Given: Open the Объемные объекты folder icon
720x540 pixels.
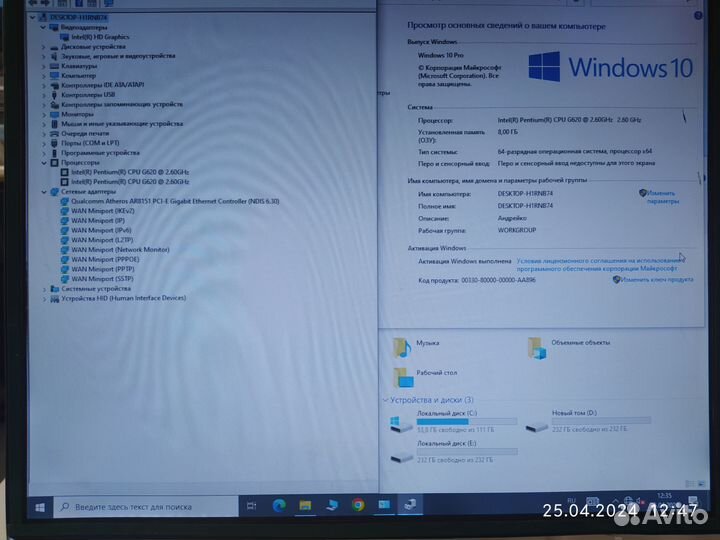Looking at the screenshot, I should point(537,348).
